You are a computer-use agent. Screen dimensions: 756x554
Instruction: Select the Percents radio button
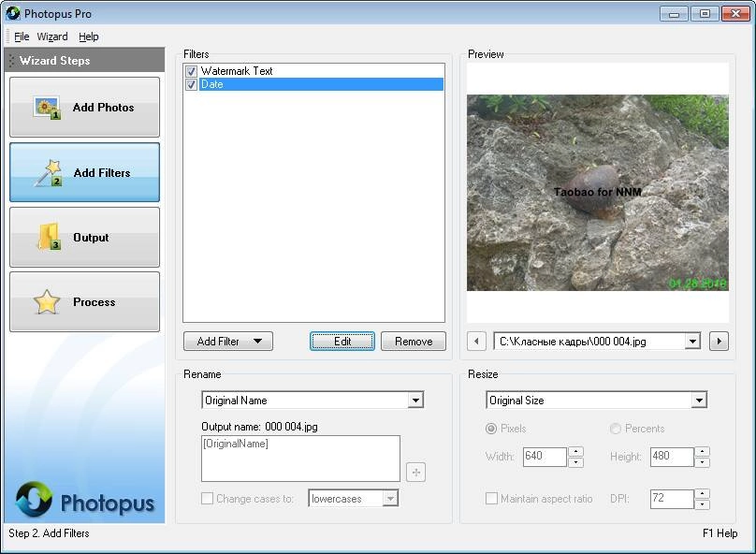(x=616, y=429)
